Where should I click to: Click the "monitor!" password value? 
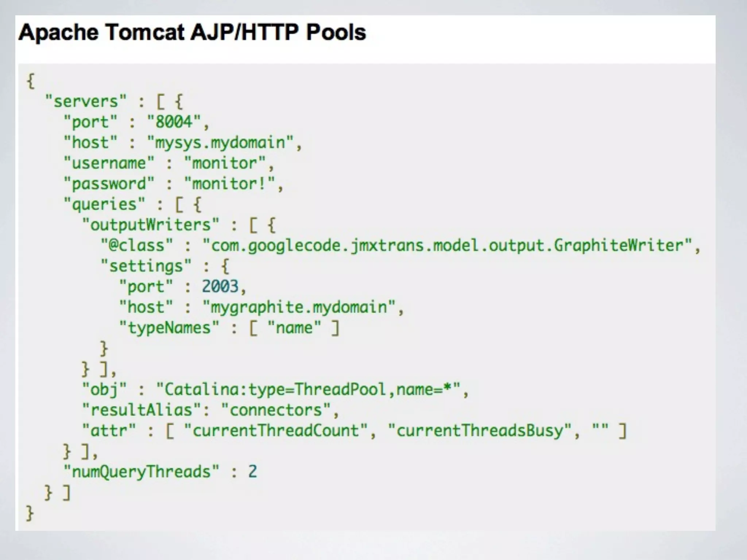pyautogui.click(x=229, y=184)
